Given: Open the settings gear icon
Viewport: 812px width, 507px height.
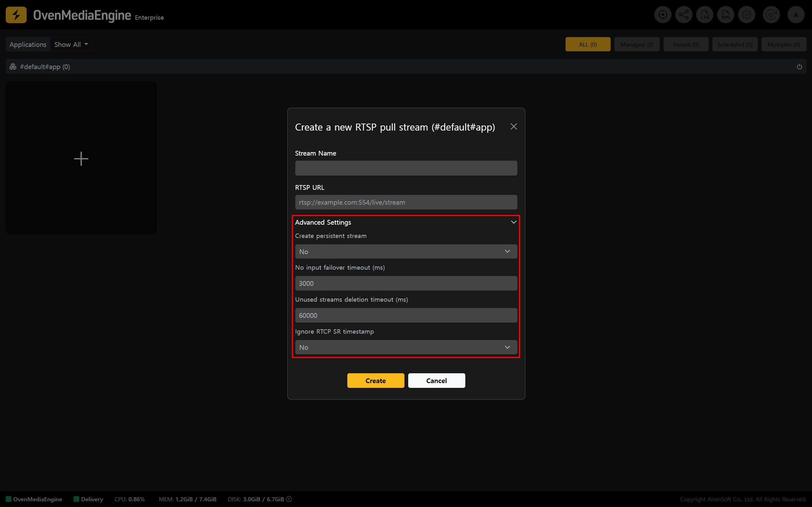Looking at the screenshot, I should pos(747,15).
